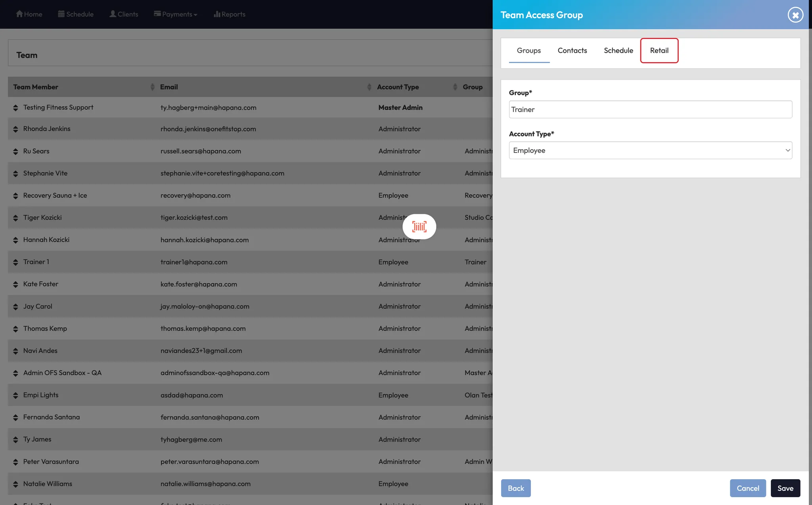812x505 pixels.
Task: Open the Schedule tab in panel
Action: point(618,50)
